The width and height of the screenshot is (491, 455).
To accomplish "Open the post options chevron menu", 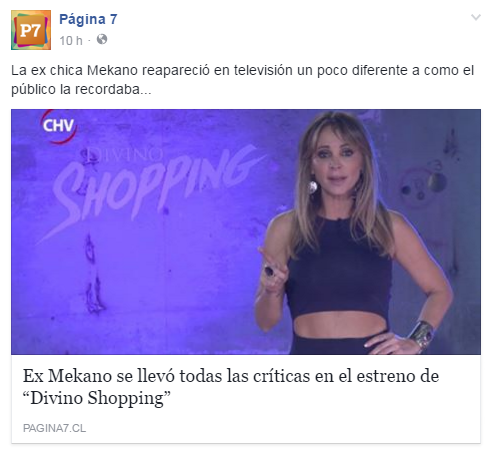I will click(476, 17).
